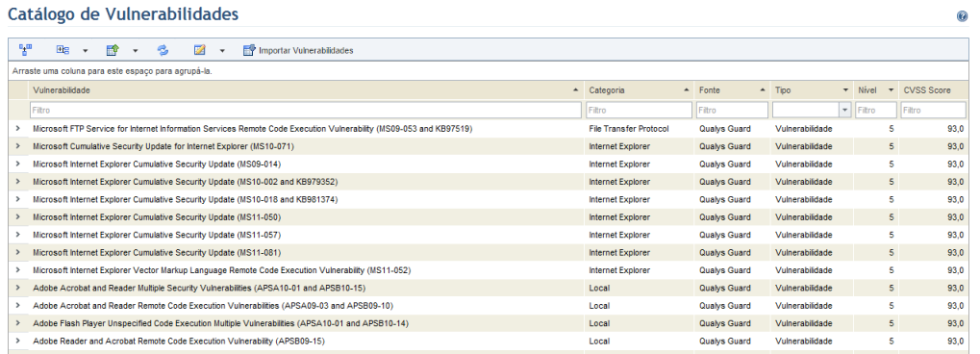
Task: Click the expand/collapse groups toolbar icon
Action: (63, 49)
